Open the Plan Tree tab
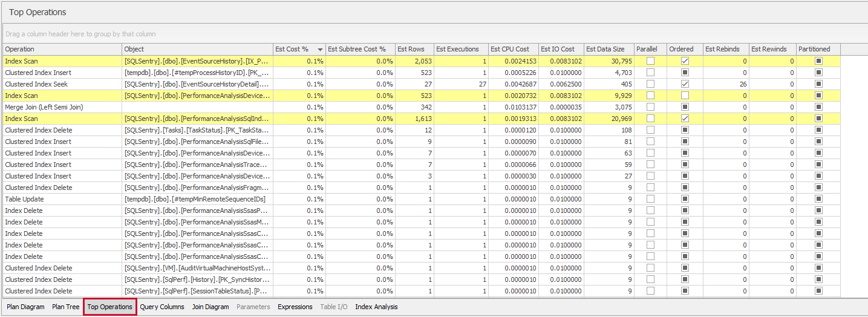 (66, 307)
